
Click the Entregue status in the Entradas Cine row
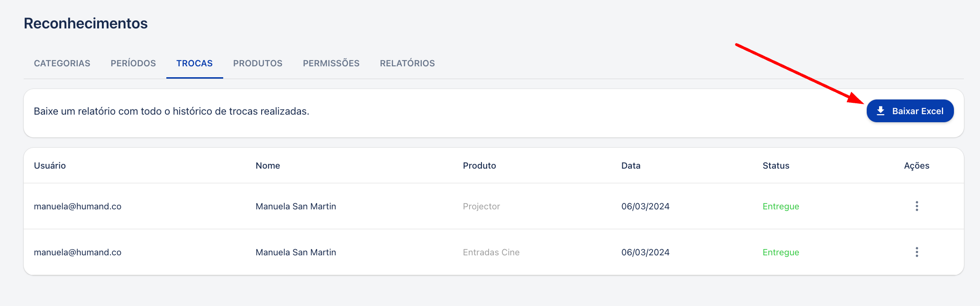tap(781, 252)
